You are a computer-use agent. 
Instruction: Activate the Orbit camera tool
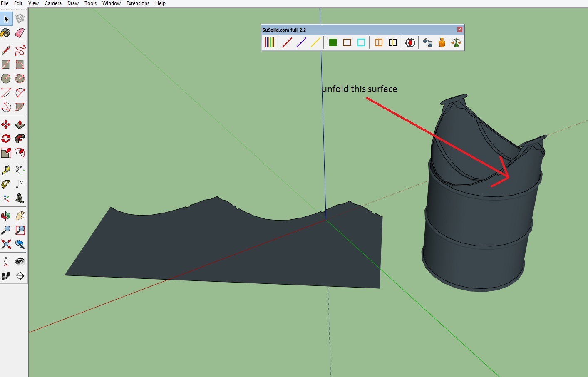click(x=6, y=216)
